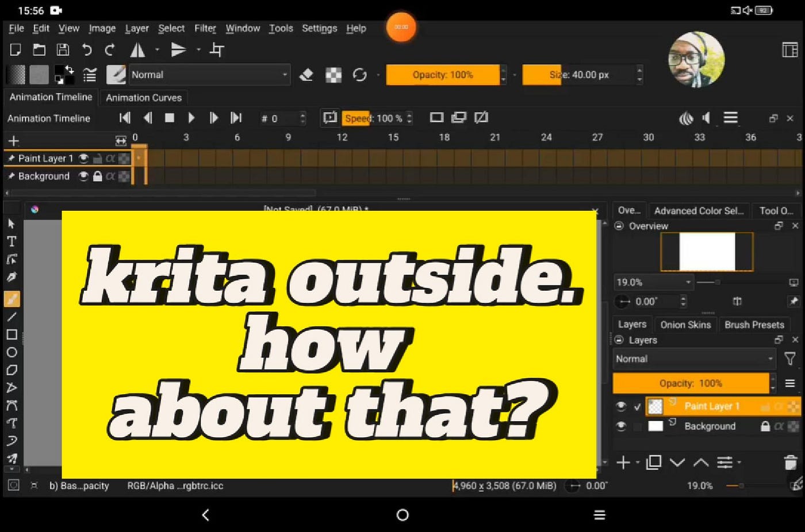Save the document with floppy disk icon
The width and height of the screenshot is (805, 532).
tap(63, 50)
